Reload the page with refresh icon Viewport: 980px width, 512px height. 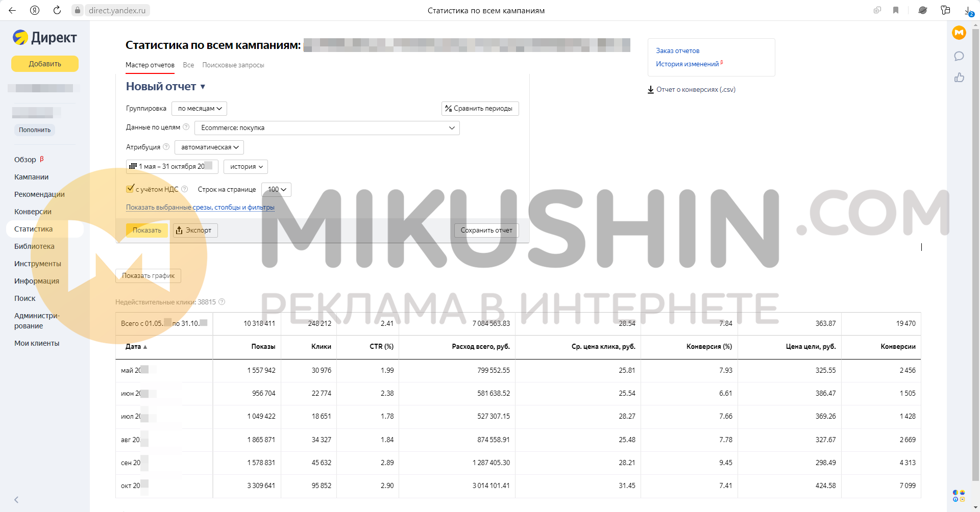click(57, 10)
